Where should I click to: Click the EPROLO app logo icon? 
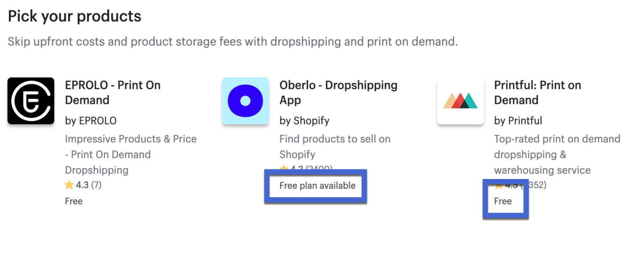coord(31,101)
